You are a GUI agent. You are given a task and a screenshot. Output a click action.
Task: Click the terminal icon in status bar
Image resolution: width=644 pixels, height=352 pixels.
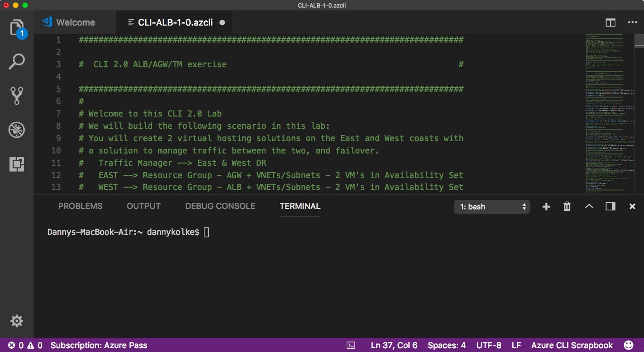[x=351, y=345]
